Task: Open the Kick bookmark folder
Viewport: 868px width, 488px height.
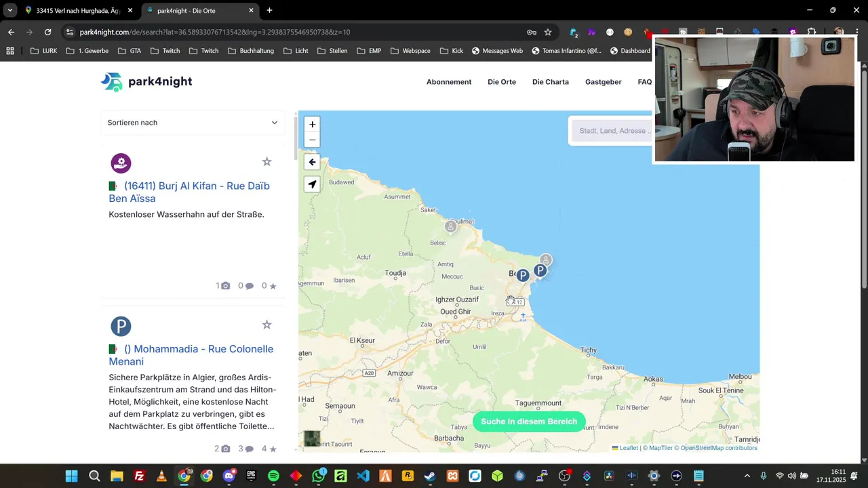Action: point(451,51)
